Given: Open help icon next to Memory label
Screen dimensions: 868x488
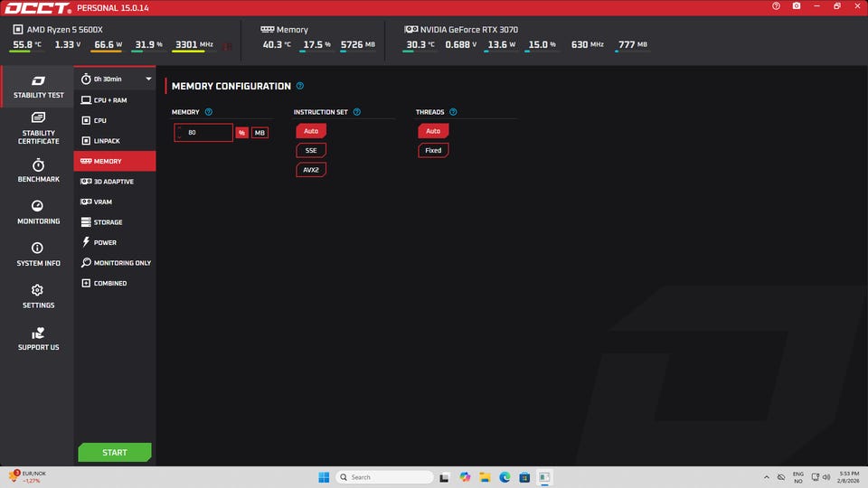Looking at the screenshot, I should pos(209,112).
